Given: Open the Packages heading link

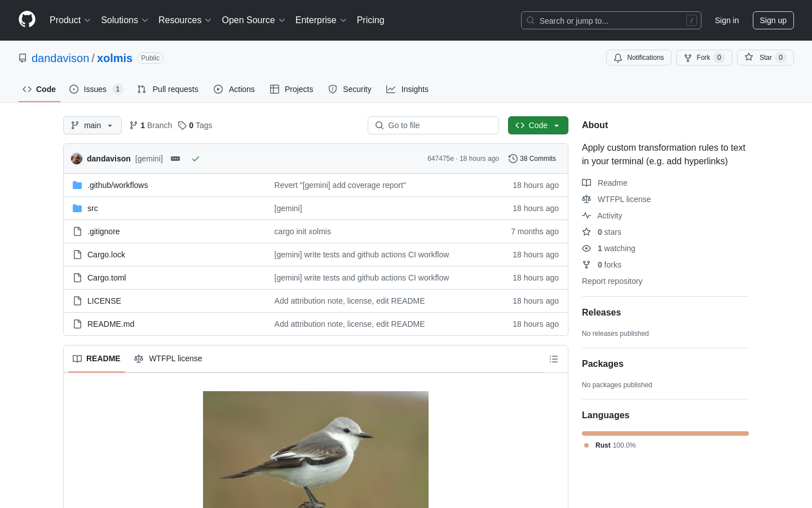Looking at the screenshot, I should pyautogui.click(x=603, y=364).
